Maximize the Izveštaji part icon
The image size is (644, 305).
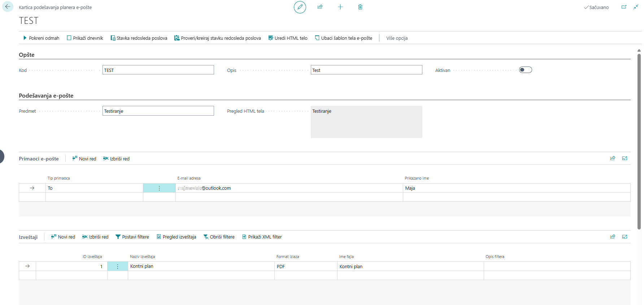625,237
